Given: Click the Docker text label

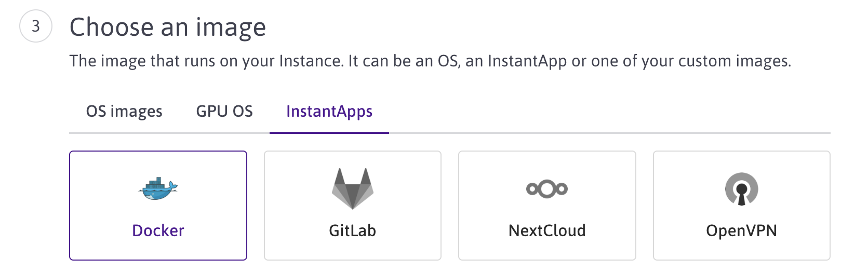Looking at the screenshot, I should pos(158,230).
